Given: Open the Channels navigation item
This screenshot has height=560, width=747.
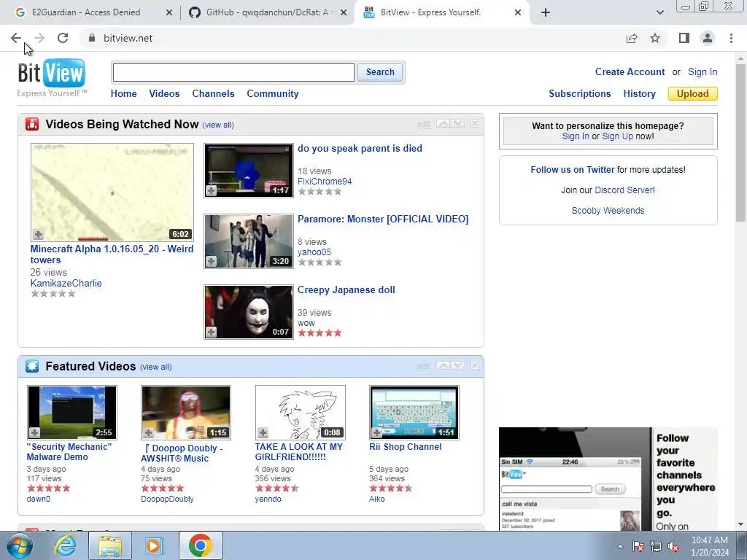Looking at the screenshot, I should pos(213,94).
